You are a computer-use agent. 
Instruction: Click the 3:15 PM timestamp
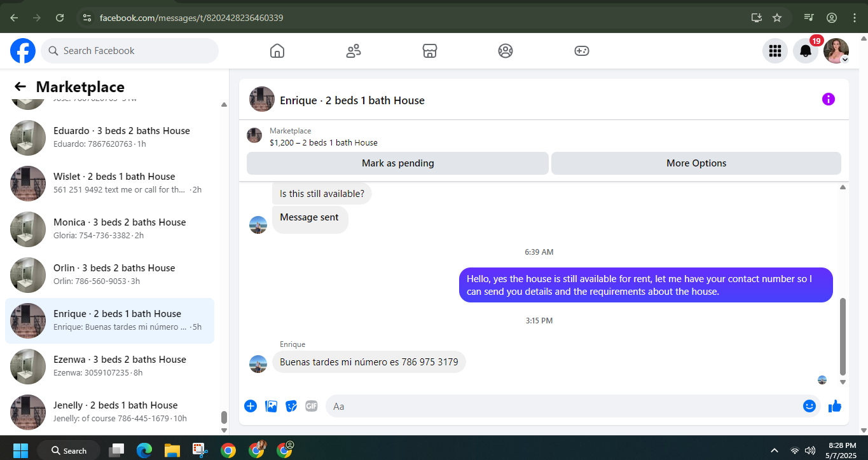point(539,321)
